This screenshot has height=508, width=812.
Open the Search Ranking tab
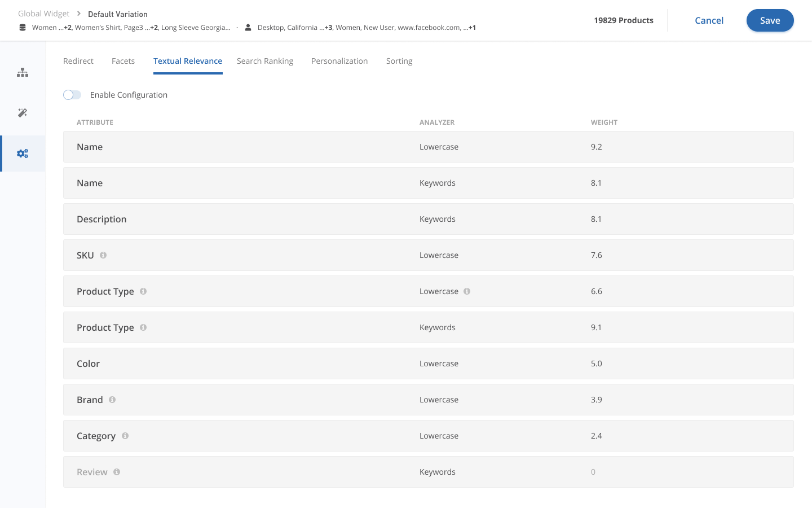[265, 61]
